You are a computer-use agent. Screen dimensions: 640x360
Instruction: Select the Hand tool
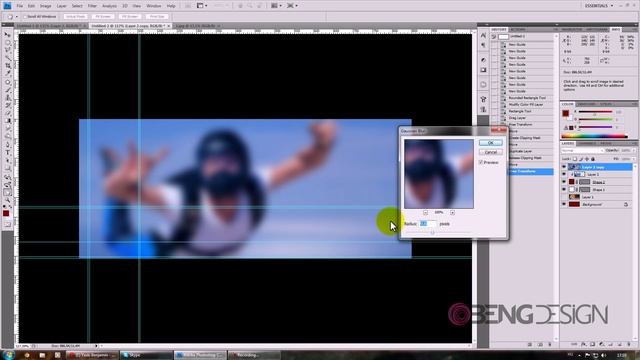click(7, 193)
